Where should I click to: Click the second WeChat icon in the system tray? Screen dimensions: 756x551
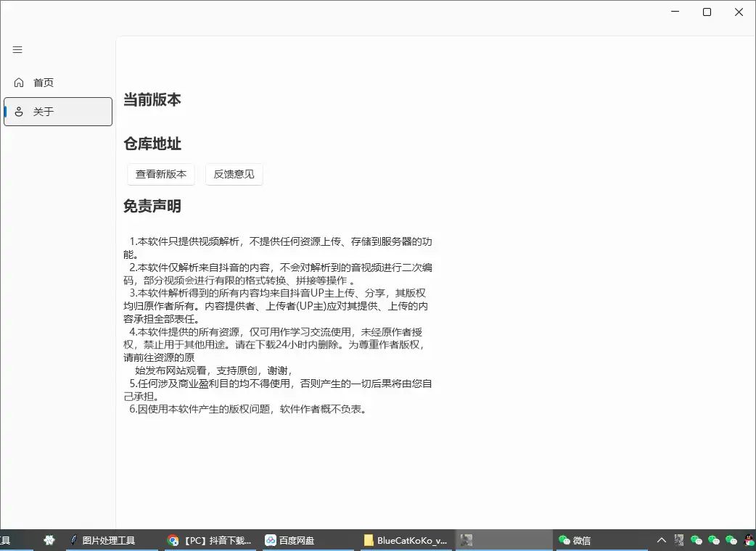713,540
